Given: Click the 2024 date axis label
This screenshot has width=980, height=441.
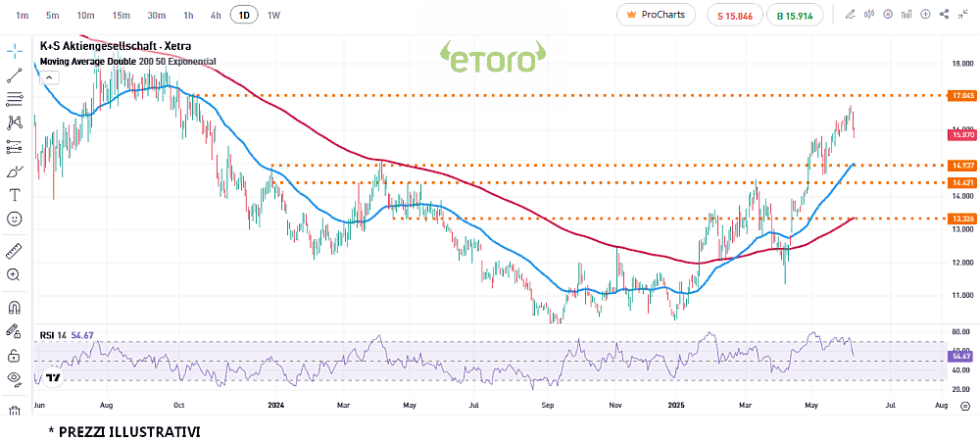Looking at the screenshot, I should coord(275,406).
